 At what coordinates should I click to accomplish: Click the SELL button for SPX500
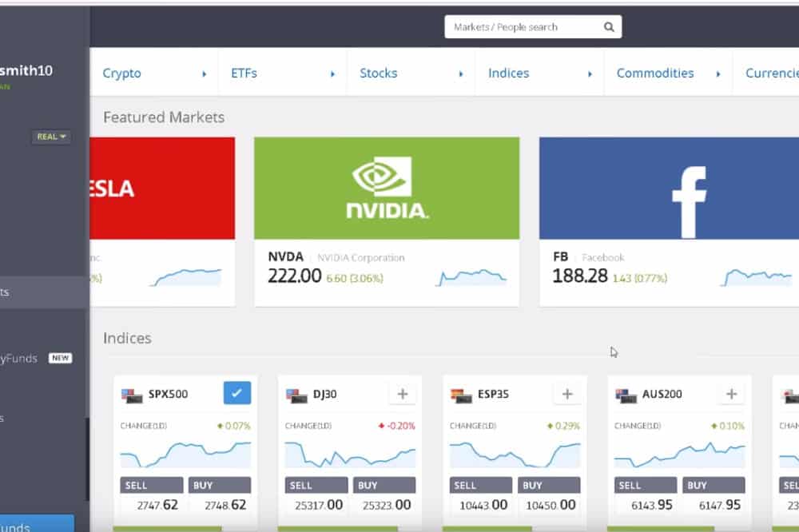(x=151, y=485)
